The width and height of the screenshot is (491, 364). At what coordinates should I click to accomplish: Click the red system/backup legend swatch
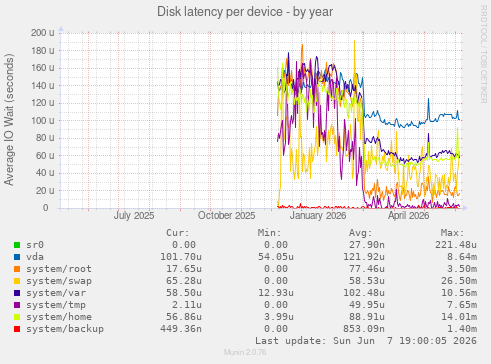pyautogui.click(x=17, y=329)
